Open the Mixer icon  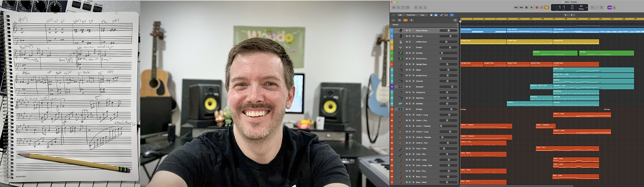420,7
